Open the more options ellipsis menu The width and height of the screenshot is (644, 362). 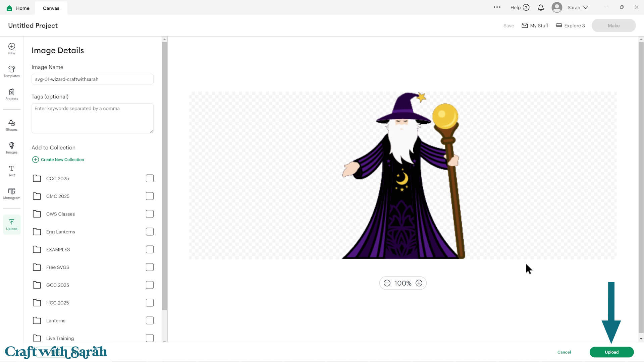pyautogui.click(x=497, y=7)
